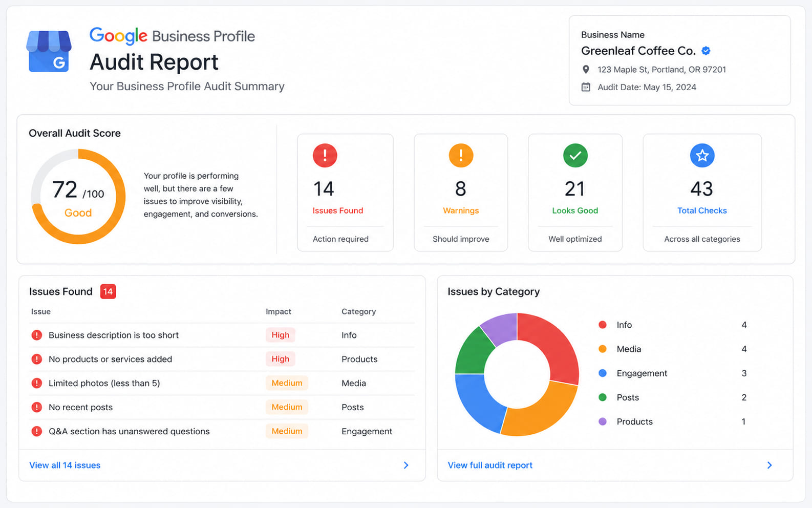Click the 'Looks Good' label in the stat card

[575, 210]
